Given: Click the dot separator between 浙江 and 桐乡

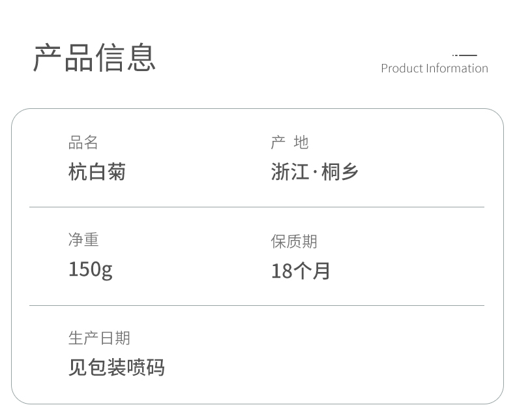Looking at the screenshot, I should pos(315,173).
